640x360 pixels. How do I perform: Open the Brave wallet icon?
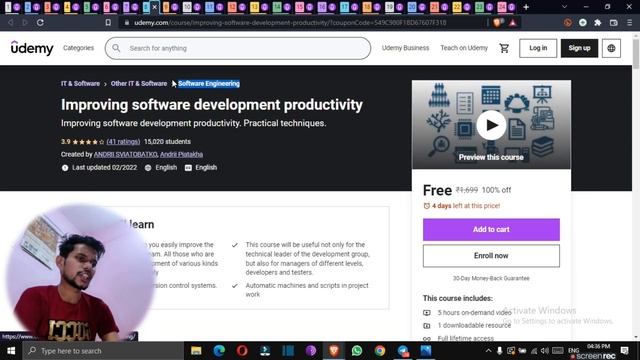pos(613,22)
